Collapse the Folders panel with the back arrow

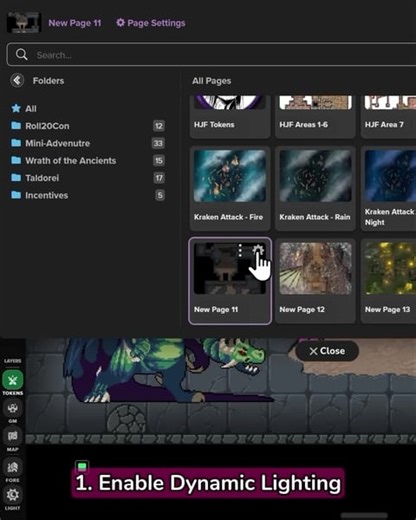(x=17, y=80)
